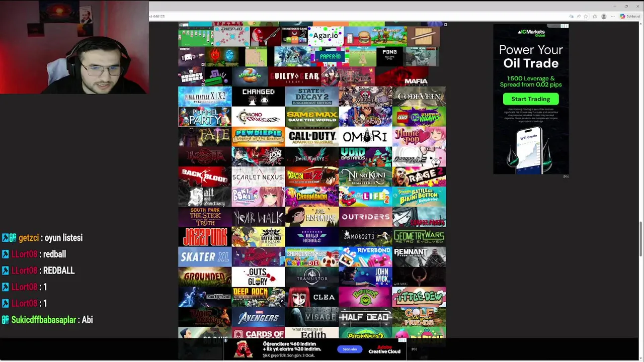Open the browser read aloud icon
Image resolution: width=644 pixels, height=362 pixels.
pos(579,16)
